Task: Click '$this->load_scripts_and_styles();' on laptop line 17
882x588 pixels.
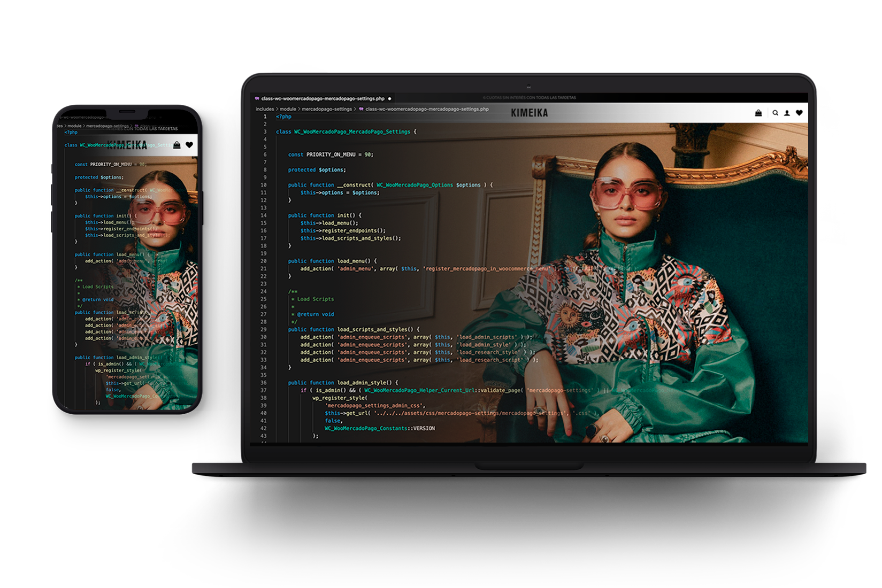Action: pyautogui.click(x=350, y=238)
